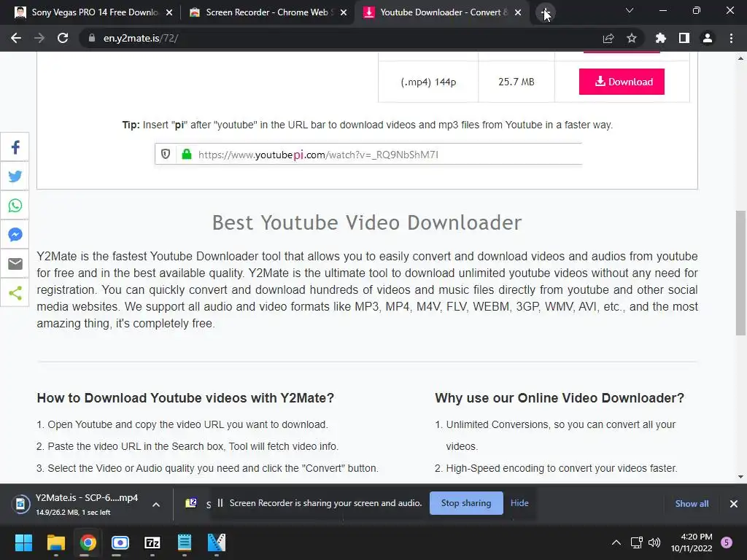
Task: Expand options for Y2Mate.is download item
Action: coord(156,505)
